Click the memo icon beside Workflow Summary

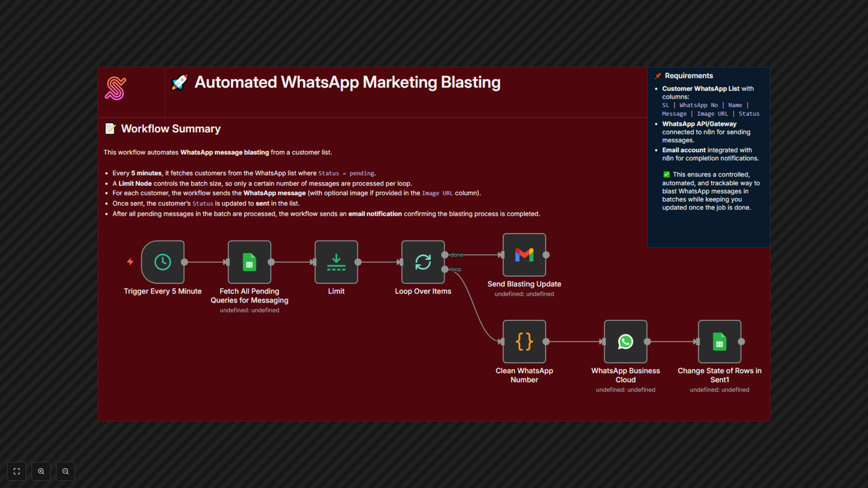click(110, 129)
